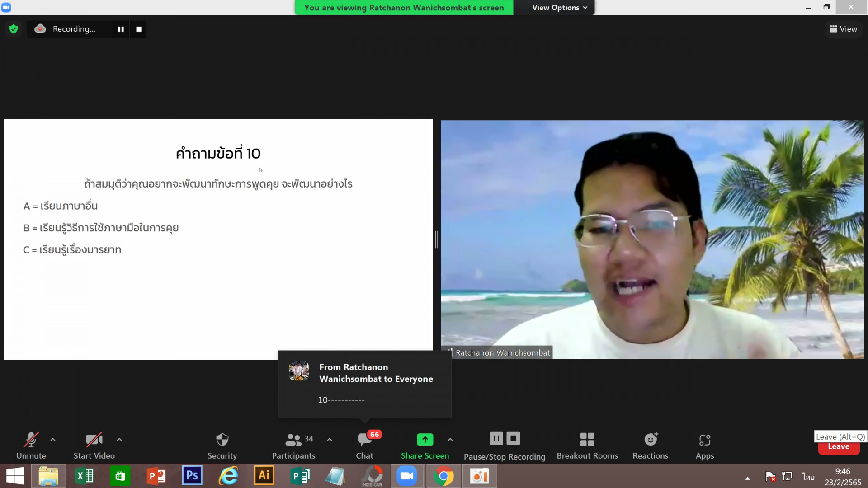This screenshot has height=488, width=868.
Task: Open PhotoScape from the taskbar
Action: point(373,476)
